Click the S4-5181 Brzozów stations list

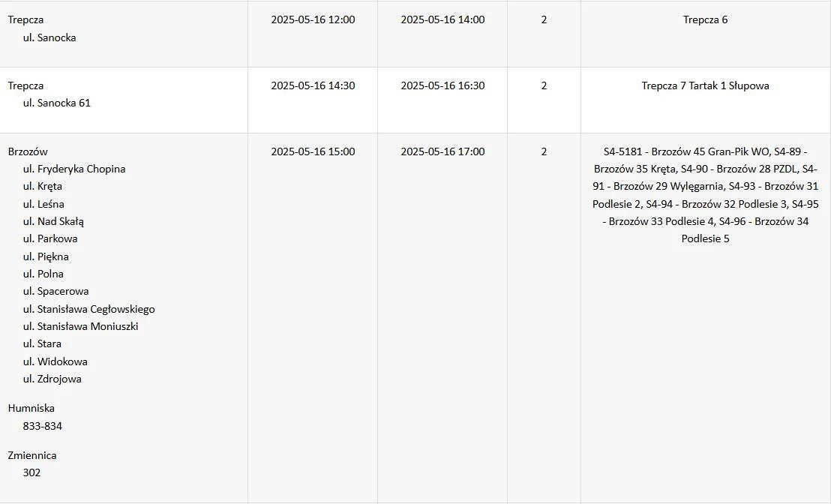tap(706, 195)
